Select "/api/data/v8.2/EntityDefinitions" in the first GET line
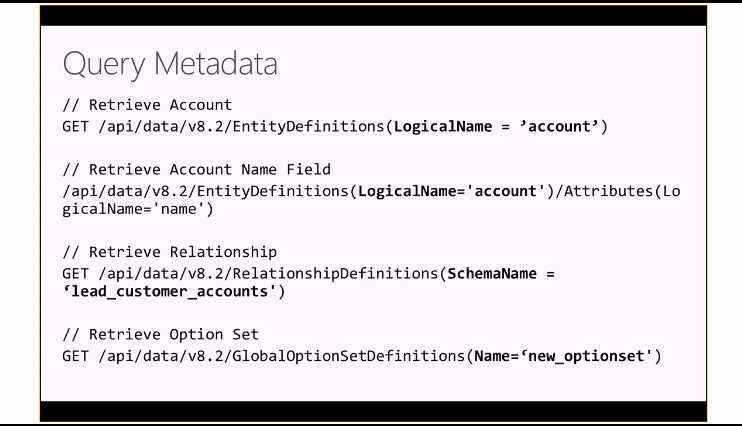The height and width of the screenshot is (426, 742). coord(242,127)
